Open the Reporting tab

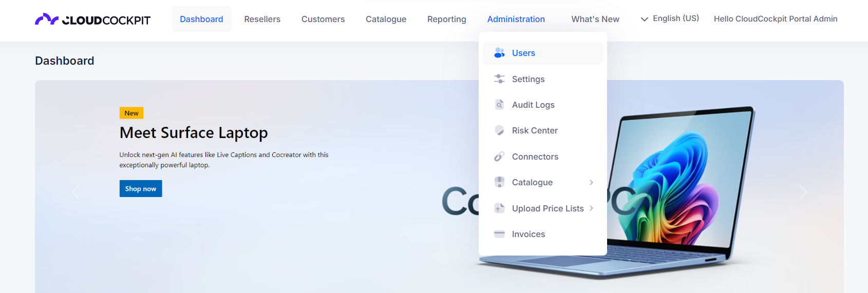tap(447, 19)
